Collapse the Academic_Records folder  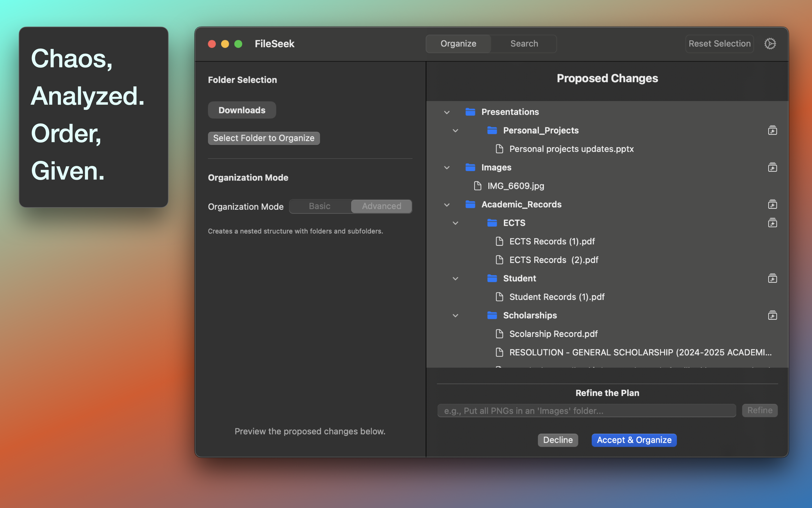click(447, 205)
